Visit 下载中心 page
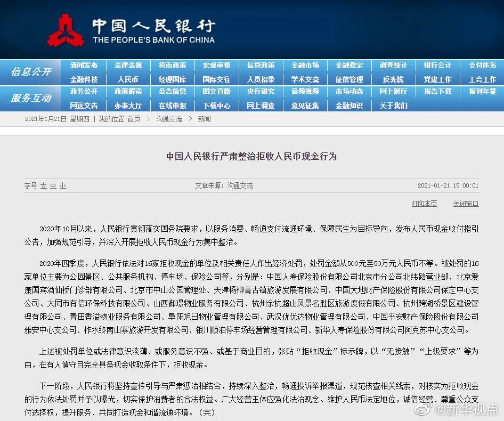This screenshot has height=421, width=504. pyautogui.click(x=216, y=106)
